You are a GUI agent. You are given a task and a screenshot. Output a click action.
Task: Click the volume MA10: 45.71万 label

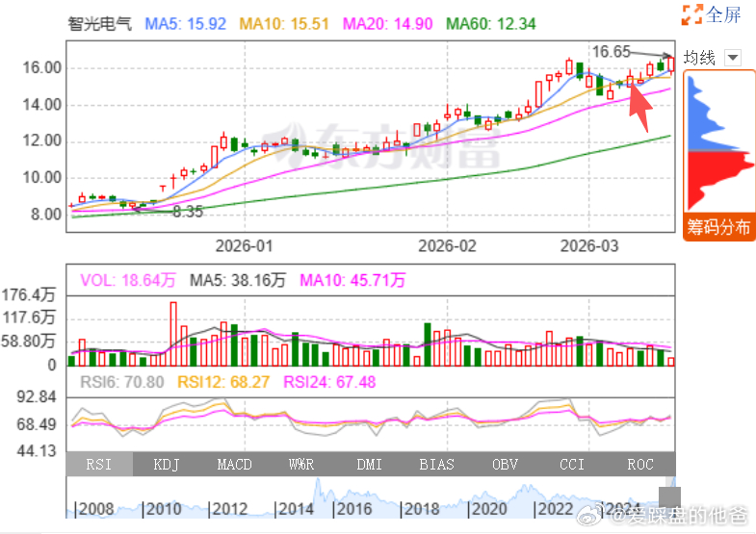pos(352,280)
